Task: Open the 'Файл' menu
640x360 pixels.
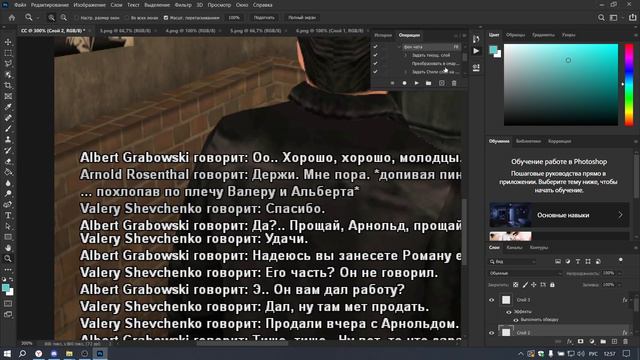Action: click(20, 5)
